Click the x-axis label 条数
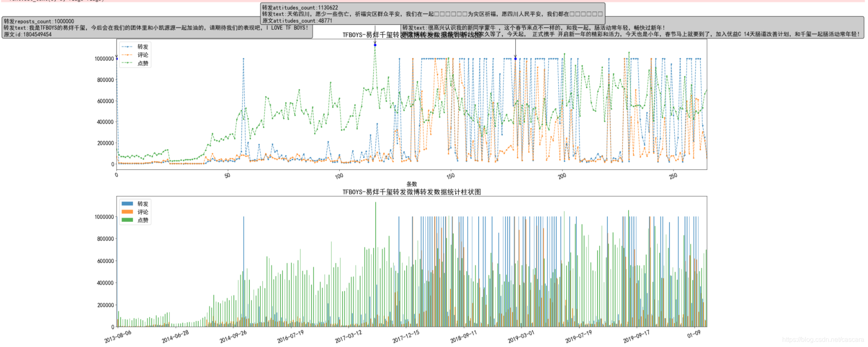 pos(412,184)
